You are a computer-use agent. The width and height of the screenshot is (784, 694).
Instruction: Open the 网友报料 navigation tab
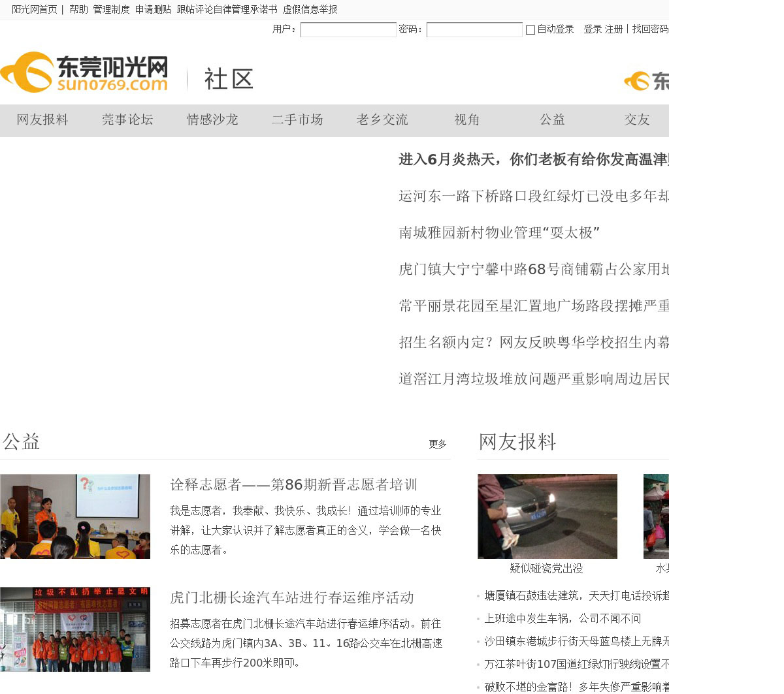click(x=42, y=120)
